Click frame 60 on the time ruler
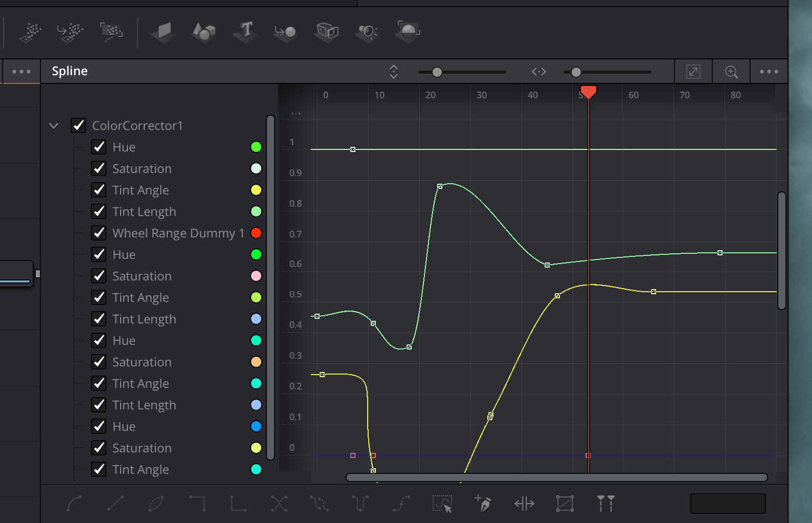The image size is (812, 523). pos(634,95)
